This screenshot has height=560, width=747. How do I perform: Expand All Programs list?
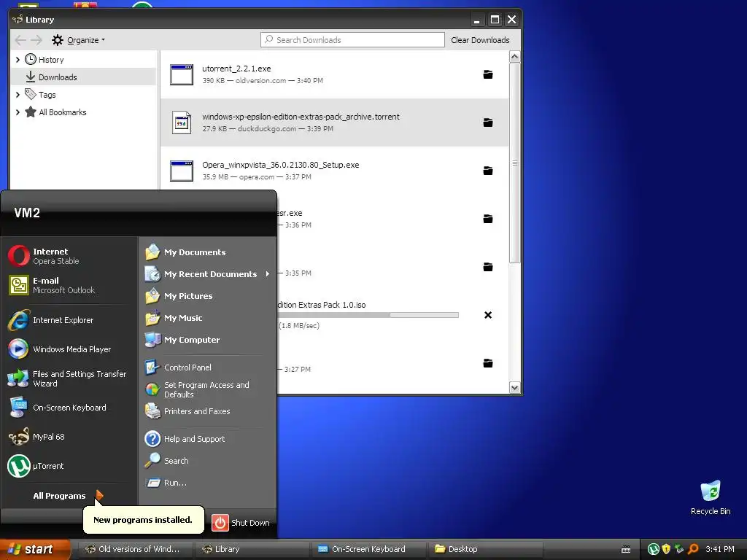pyautogui.click(x=68, y=496)
